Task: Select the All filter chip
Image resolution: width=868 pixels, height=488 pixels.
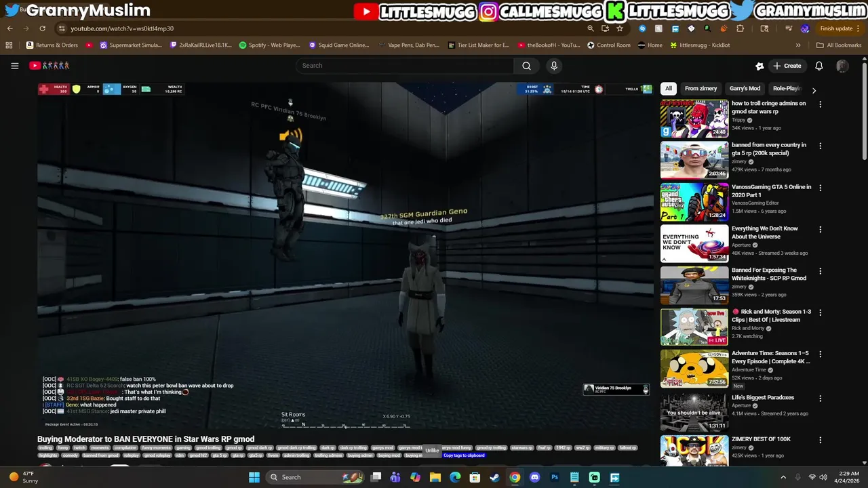Action: point(669,89)
